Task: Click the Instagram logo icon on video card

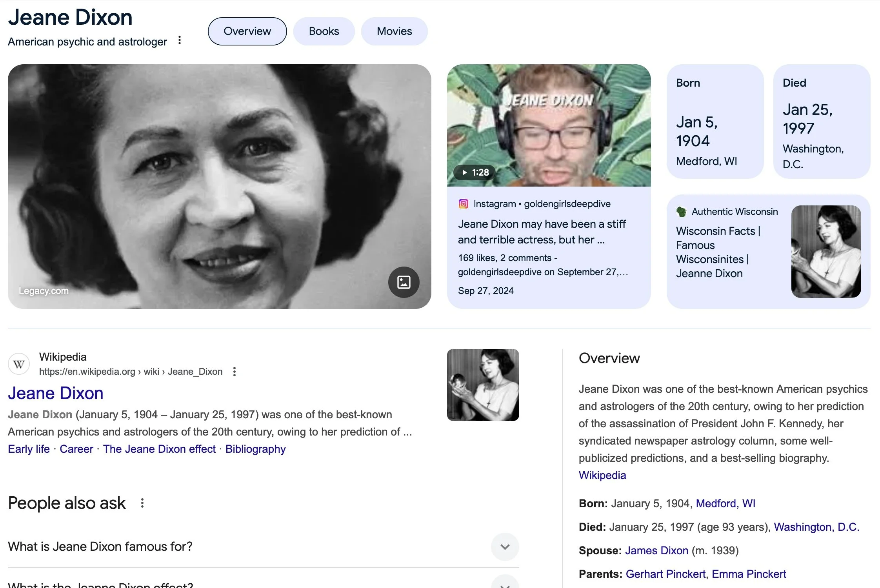Action: point(463,204)
